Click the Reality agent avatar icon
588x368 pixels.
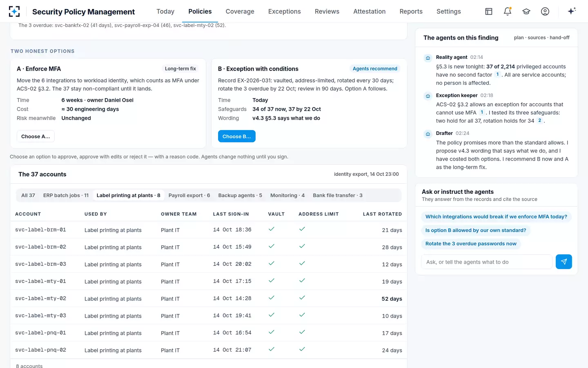coord(428,58)
